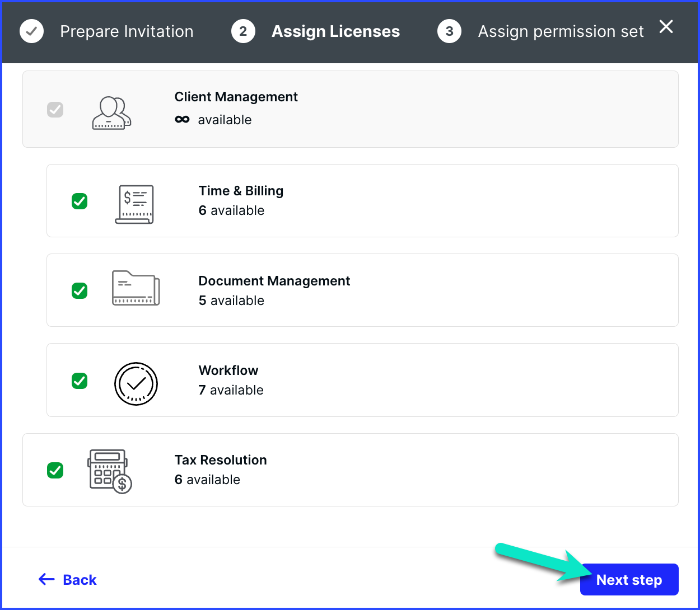Click "6 available" under Tax Resolution
Image resolution: width=700 pixels, height=610 pixels.
click(x=207, y=480)
